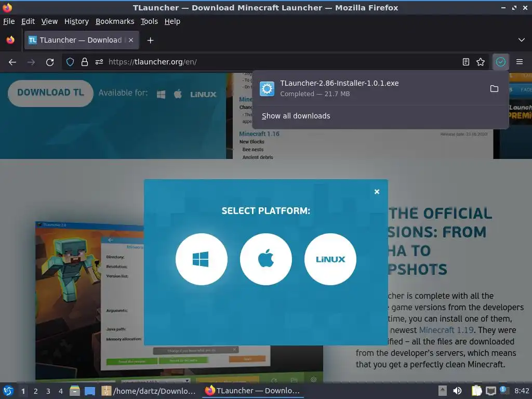Open the LXQt start menu icon
This screenshot has width=532, height=399.
point(8,391)
